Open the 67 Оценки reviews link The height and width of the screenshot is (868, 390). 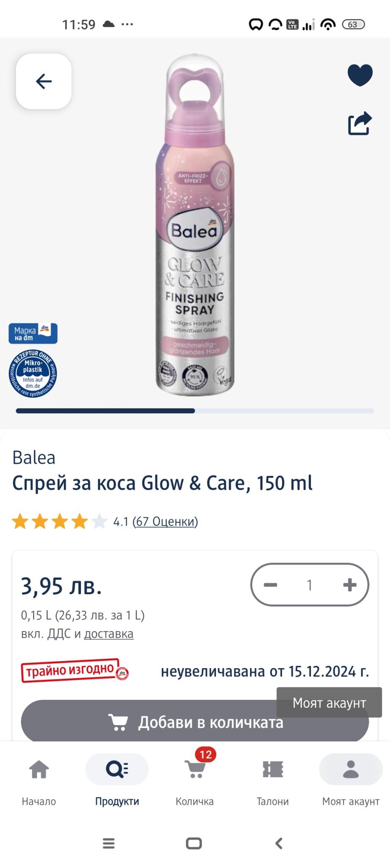click(x=165, y=521)
